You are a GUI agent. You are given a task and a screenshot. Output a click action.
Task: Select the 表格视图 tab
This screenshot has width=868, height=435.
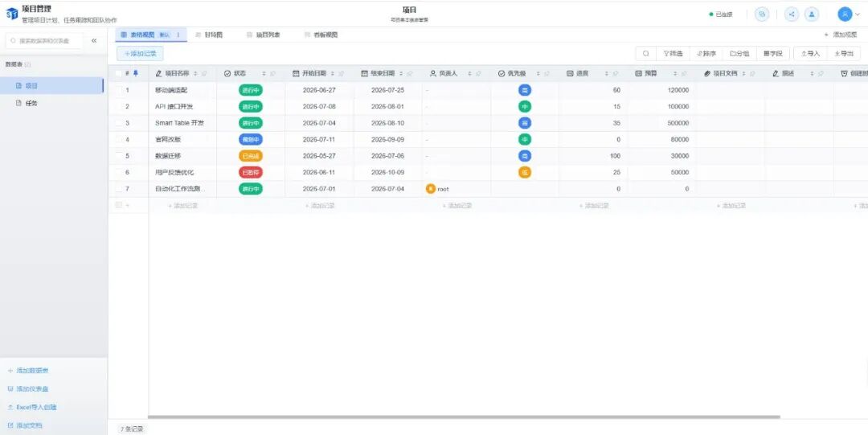coord(150,35)
